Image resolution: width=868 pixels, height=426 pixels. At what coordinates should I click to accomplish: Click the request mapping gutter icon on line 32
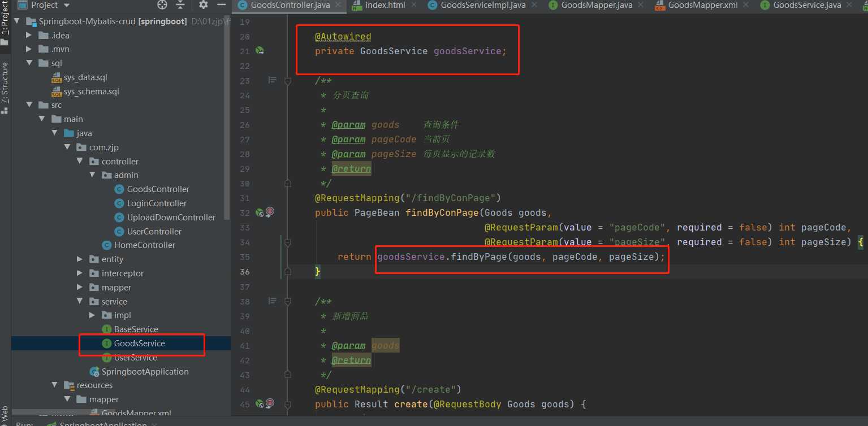(270, 212)
